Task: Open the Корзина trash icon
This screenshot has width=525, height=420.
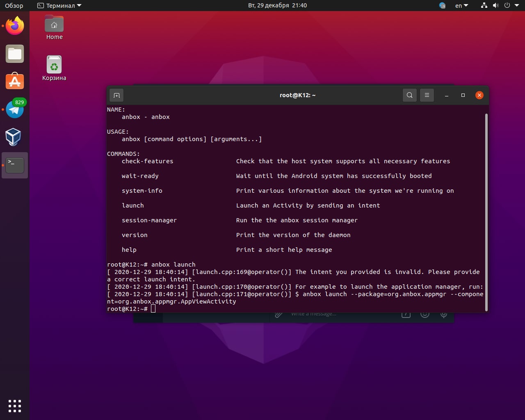Action: (54, 68)
